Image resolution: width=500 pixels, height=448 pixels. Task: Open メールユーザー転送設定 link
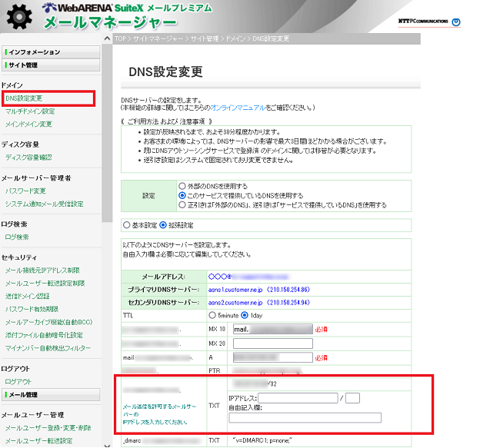(x=38, y=440)
